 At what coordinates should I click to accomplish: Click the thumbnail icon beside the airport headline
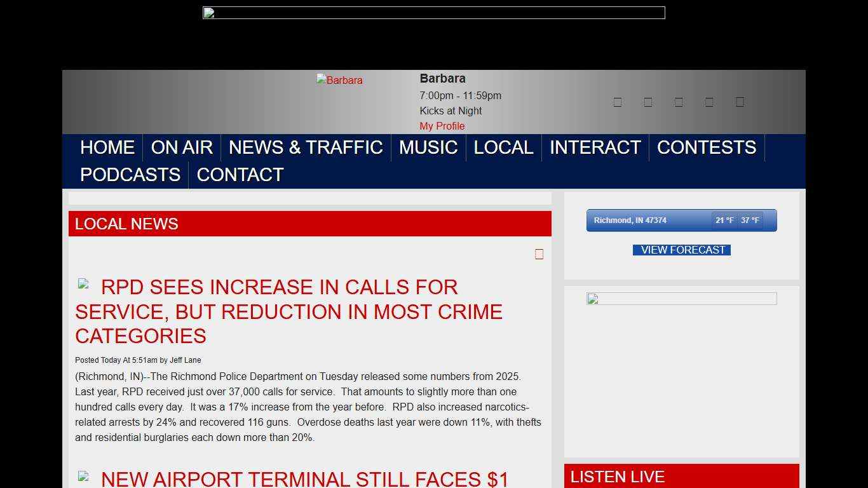tap(83, 477)
